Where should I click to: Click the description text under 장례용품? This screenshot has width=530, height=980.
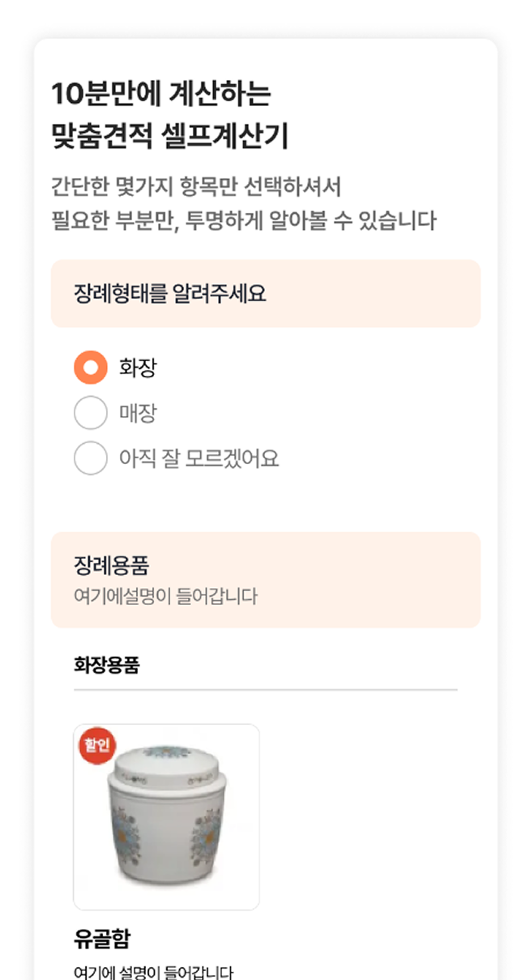tap(165, 597)
